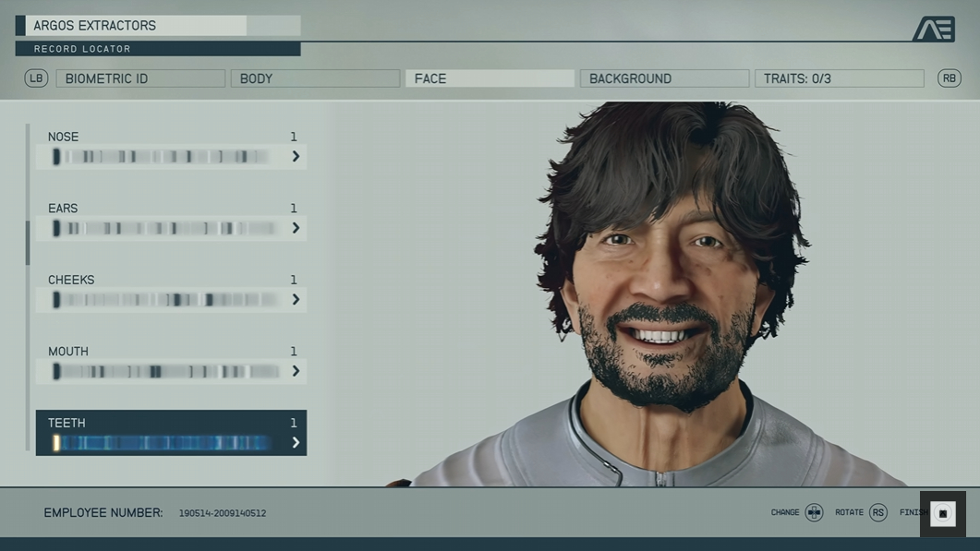Click the Rotate RS stick icon

(x=878, y=513)
